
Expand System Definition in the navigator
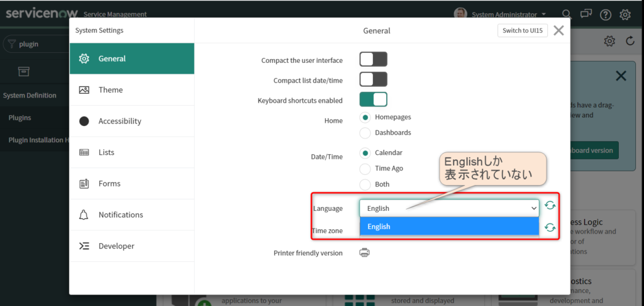point(30,96)
